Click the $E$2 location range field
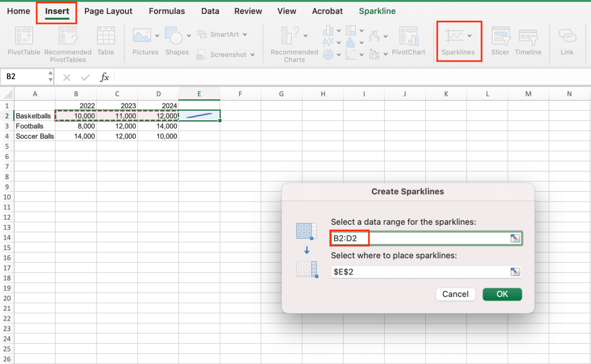Image resolution: width=591 pixels, height=364 pixels. pos(426,272)
